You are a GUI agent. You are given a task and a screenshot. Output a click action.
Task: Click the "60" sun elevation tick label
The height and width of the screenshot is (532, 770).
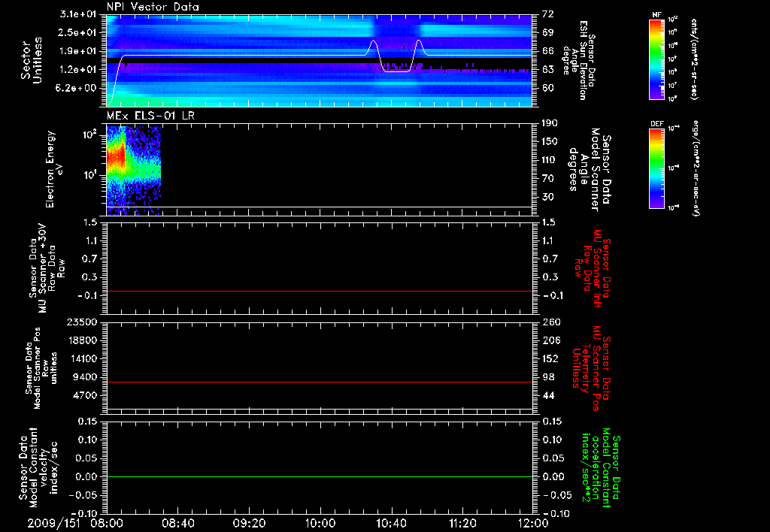pos(547,88)
